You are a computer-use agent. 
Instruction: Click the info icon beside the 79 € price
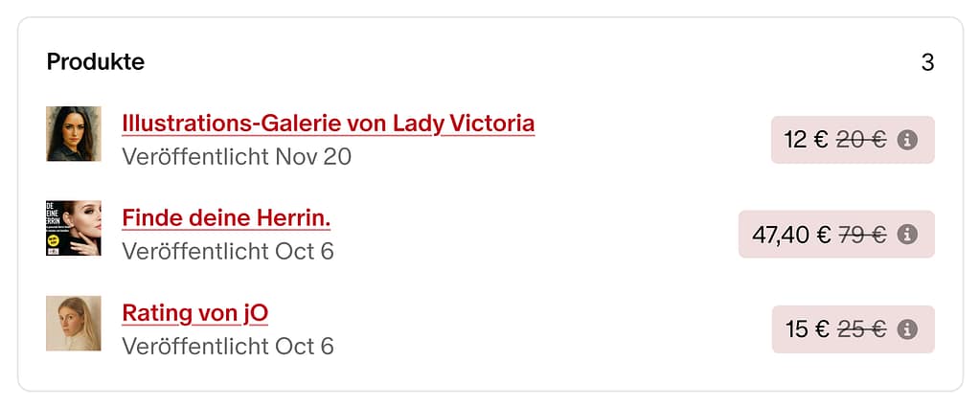click(907, 235)
